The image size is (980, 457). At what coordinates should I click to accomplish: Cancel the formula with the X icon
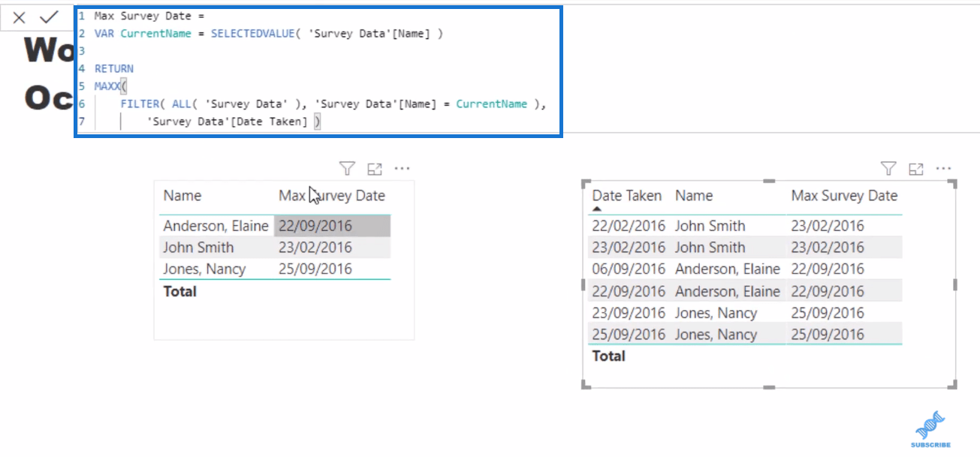20,17
